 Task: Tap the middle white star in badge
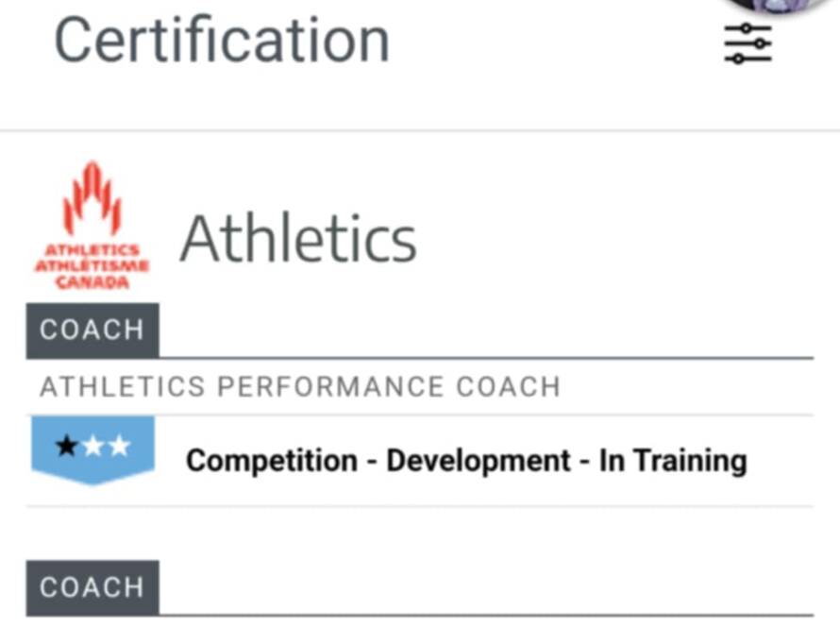[93, 446]
